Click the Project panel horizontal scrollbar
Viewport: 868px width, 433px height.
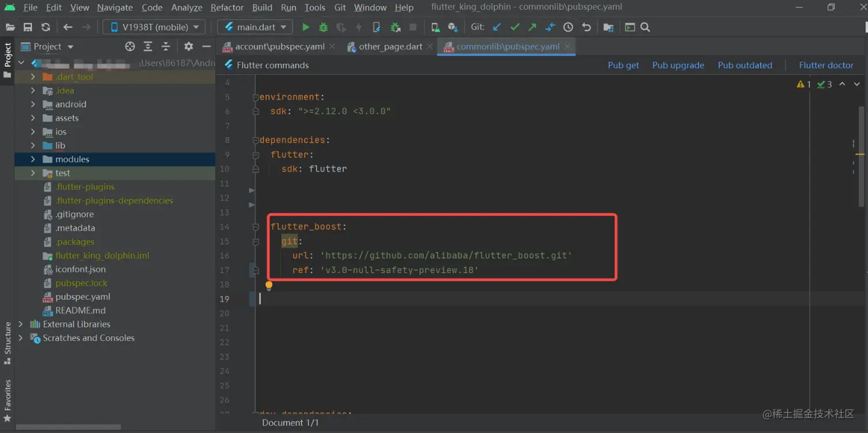[x=68, y=427]
